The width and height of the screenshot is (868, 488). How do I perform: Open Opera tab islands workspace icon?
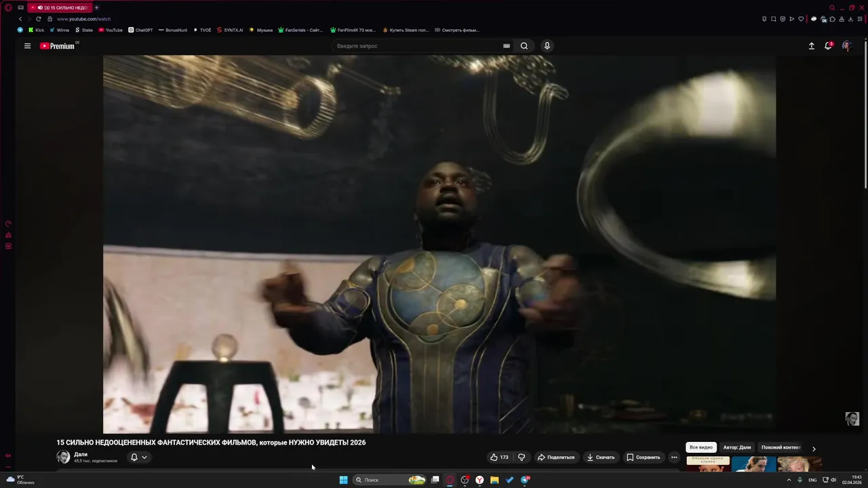(x=21, y=7)
